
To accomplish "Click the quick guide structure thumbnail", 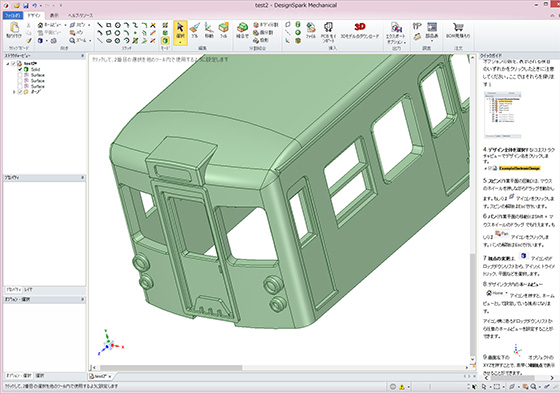I will pos(502,115).
